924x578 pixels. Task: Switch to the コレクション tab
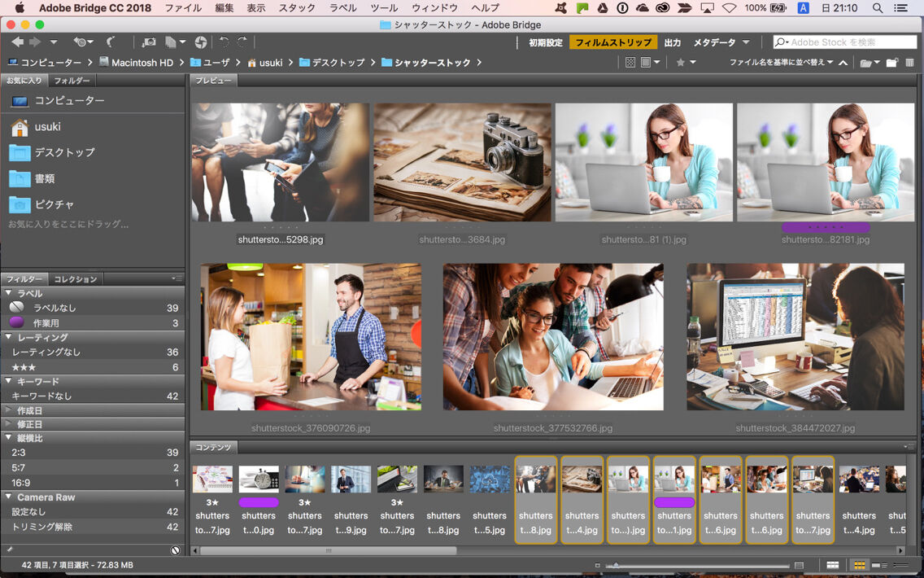(x=75, y=279)
